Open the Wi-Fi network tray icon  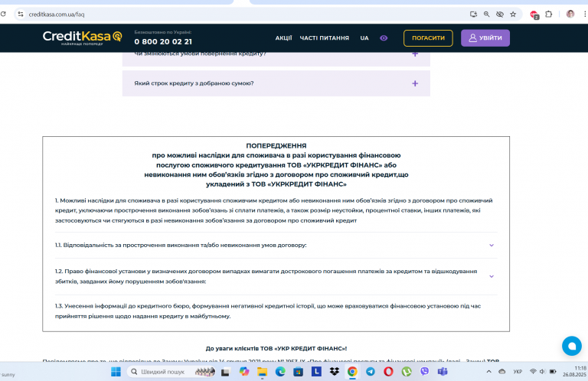pos(533,372)
